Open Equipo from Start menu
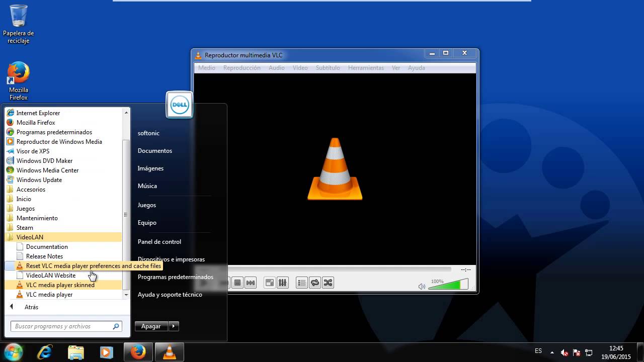The width and height of the screenshot is (644, 362). [147, 223]
